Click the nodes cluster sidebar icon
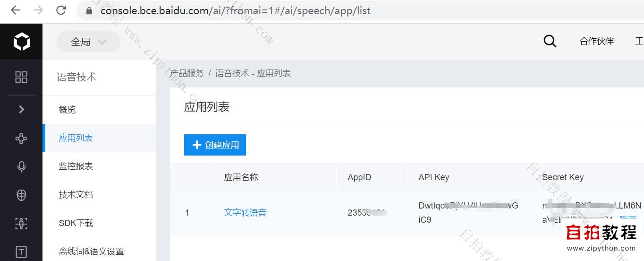Viewport: 644px width, 261px height. click(x=21, y=139)
